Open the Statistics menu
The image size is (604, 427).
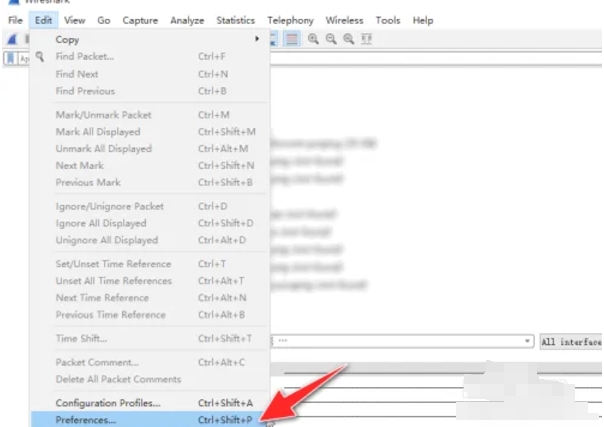tap(235, 20)
